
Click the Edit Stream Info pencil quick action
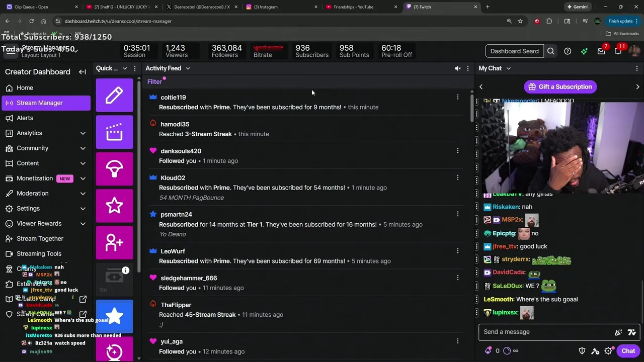click(114, 95)
